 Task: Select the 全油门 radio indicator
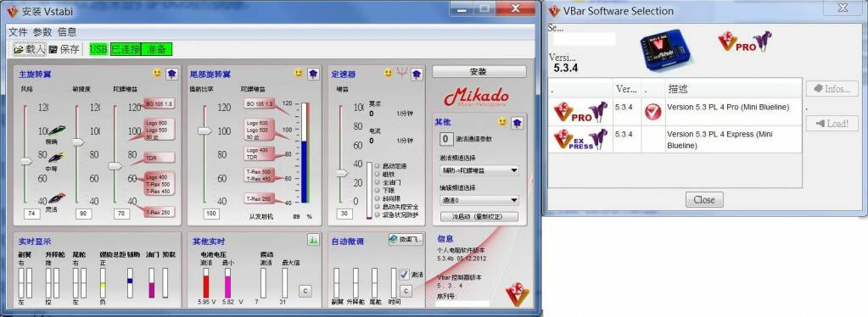378,181
